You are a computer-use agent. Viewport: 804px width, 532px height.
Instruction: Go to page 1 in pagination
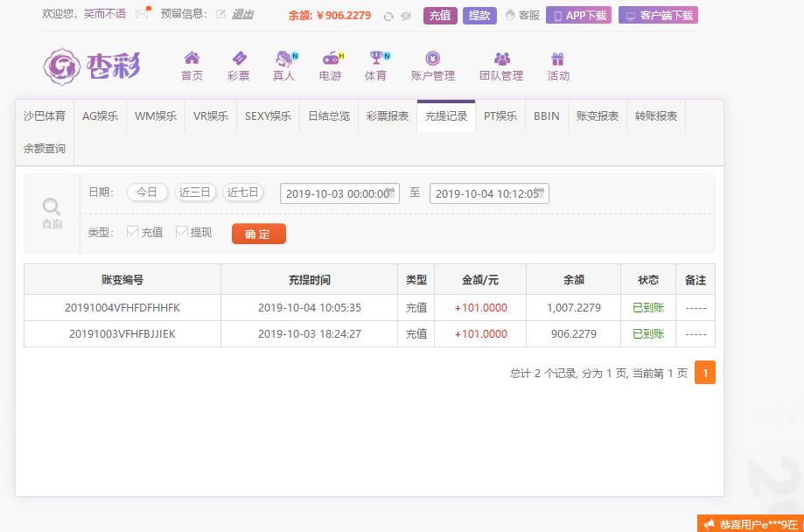click(x=705, y=373)
